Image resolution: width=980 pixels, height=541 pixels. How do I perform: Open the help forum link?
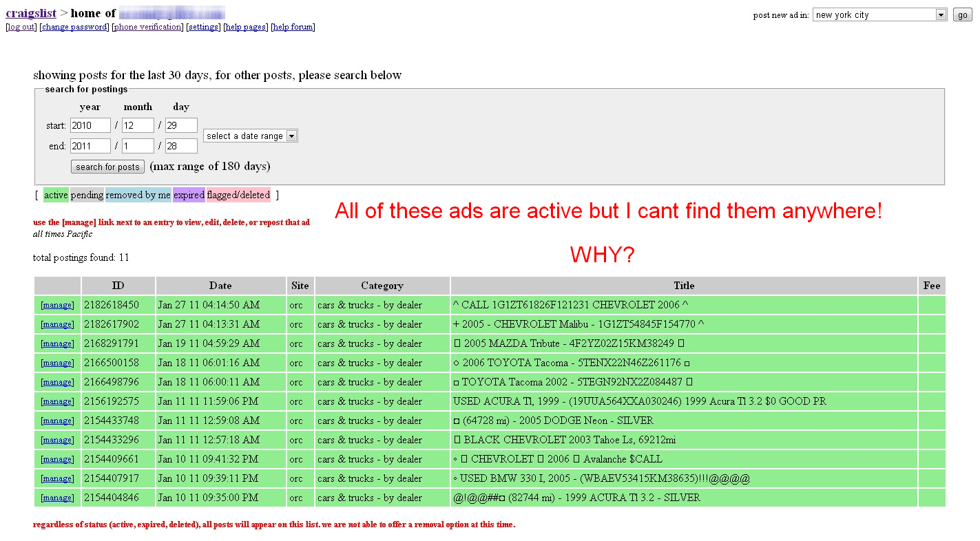coord(293,27)
